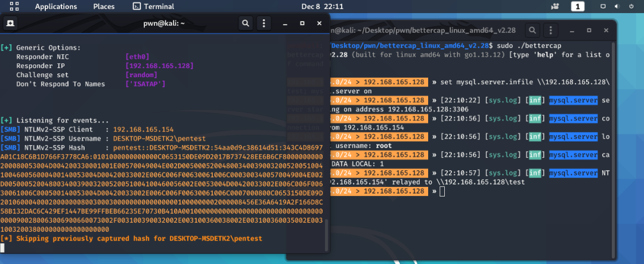This screenshot has width=644, height=264.
Task: Click search icon in pwn@kali terminal
Action: (246, 23)
